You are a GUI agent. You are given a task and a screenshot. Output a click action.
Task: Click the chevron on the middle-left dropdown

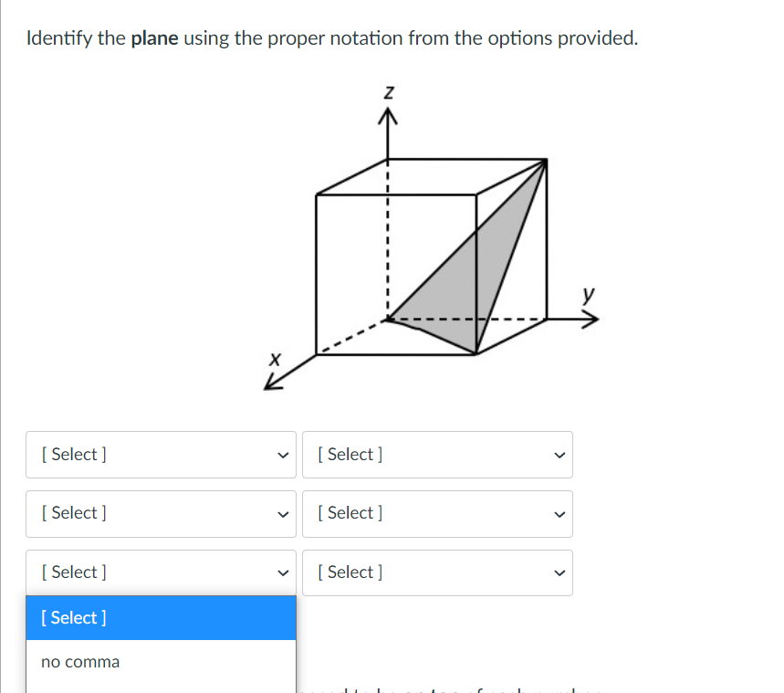(x=283, y=513)
